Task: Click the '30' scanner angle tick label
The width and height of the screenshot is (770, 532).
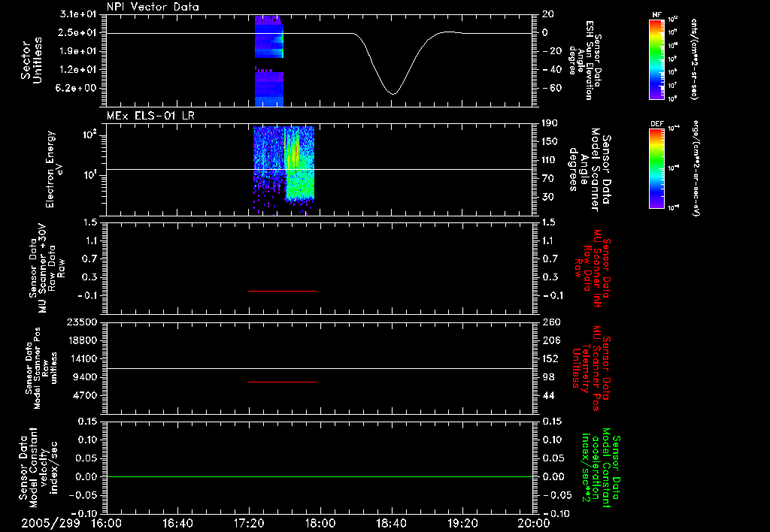Action: tap(548, 197)
